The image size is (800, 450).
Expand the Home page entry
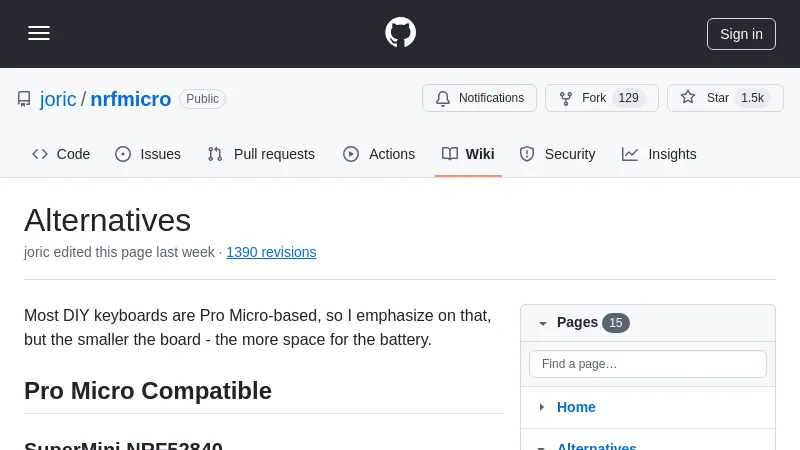[x=542, y=407]
